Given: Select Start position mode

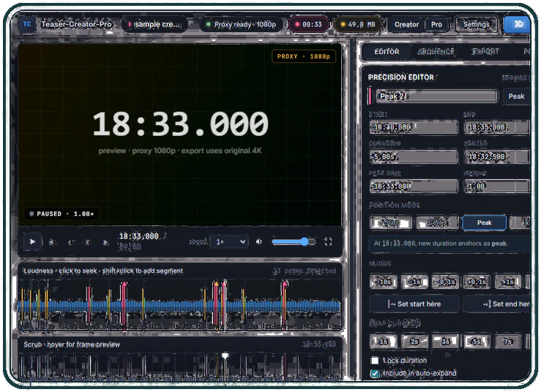Looking at the screenshot, I should pyautogui.click(x=391, y=223).
